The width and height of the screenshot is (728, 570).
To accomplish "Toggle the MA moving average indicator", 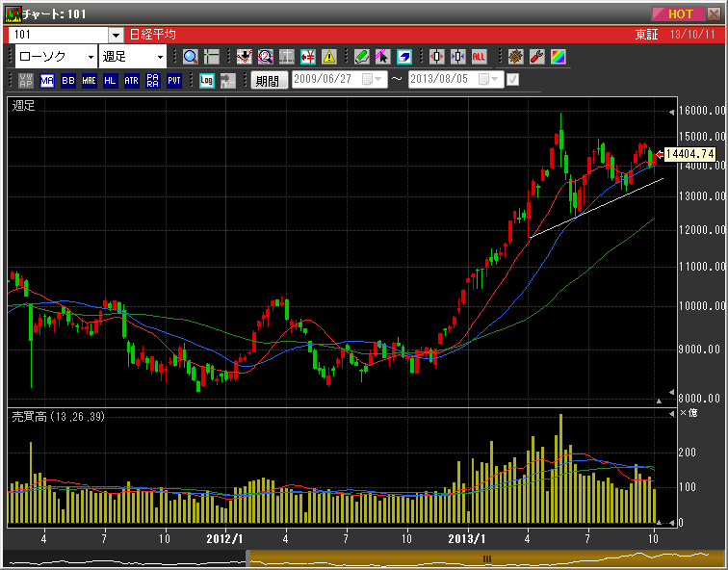I will 47,81.
